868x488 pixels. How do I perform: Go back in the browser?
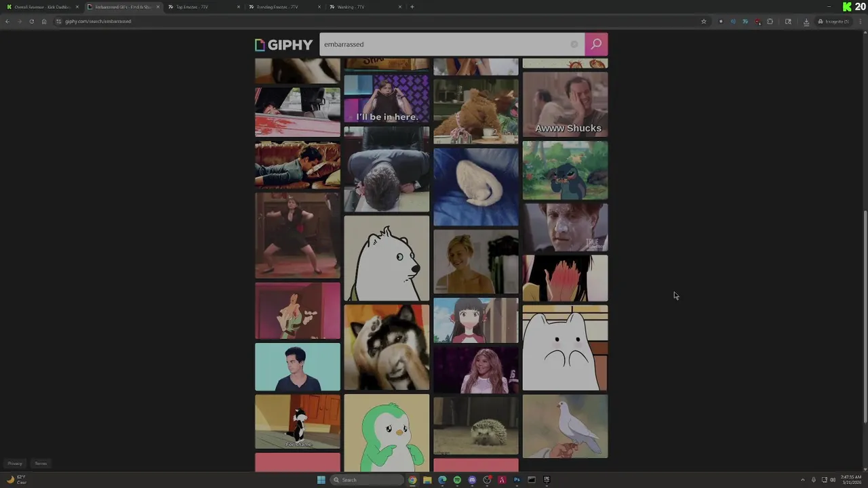7,21
